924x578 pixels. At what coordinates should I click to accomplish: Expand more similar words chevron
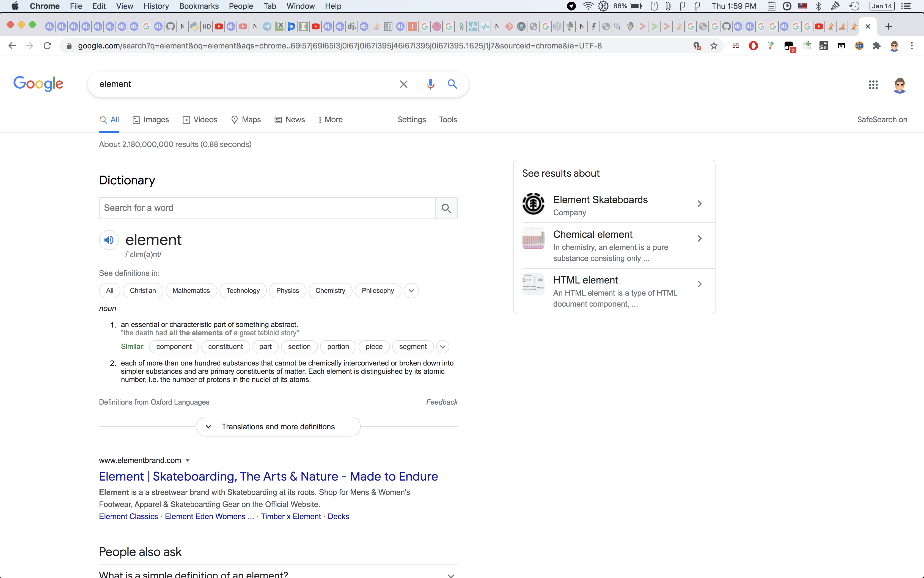(442, 347)
